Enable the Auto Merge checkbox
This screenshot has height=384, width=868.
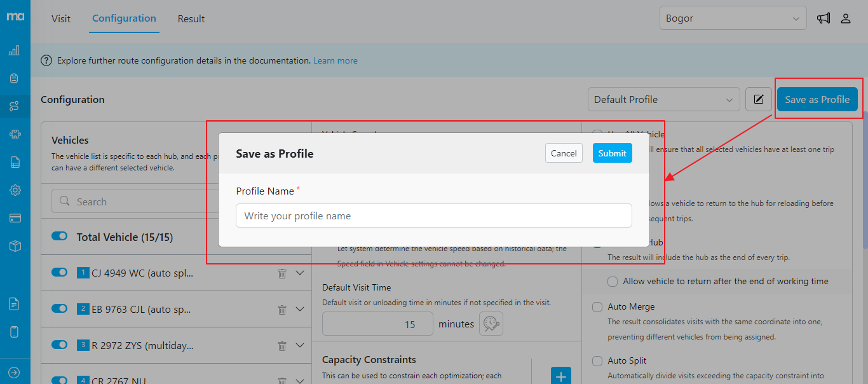[x=597, y=307]
